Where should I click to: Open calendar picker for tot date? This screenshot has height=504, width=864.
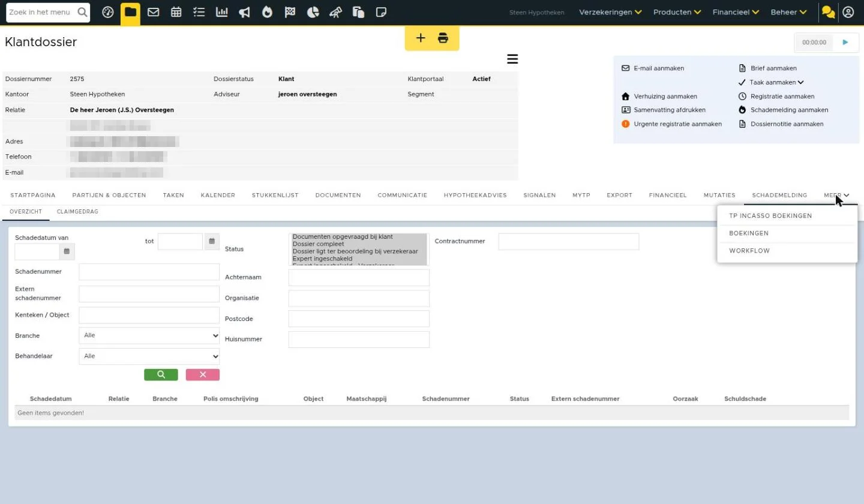coord(211,241)
